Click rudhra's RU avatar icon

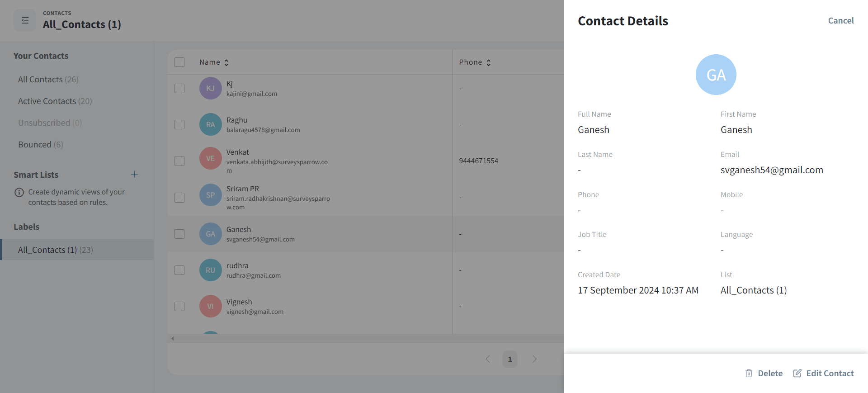coord(210,270)
